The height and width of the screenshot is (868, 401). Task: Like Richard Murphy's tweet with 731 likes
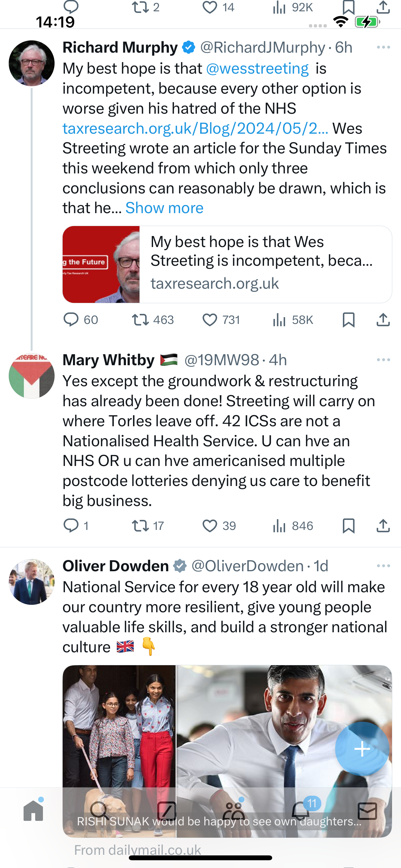coord(221,319)
